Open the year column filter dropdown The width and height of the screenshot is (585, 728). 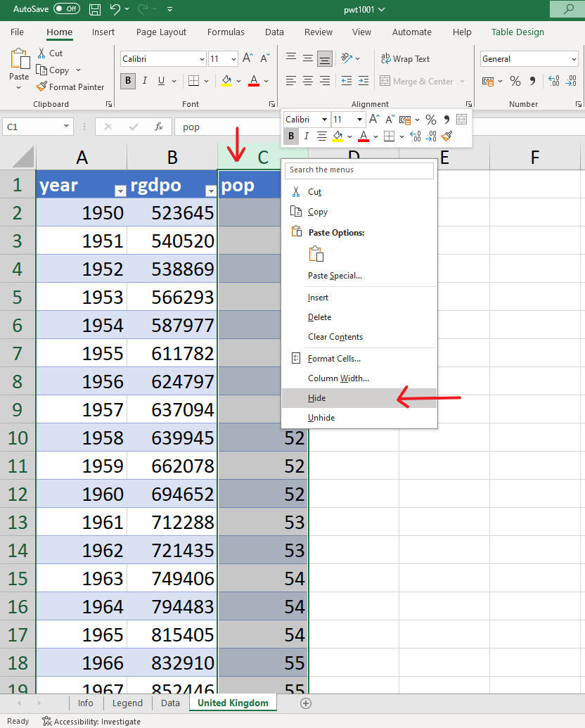(120, 191)
